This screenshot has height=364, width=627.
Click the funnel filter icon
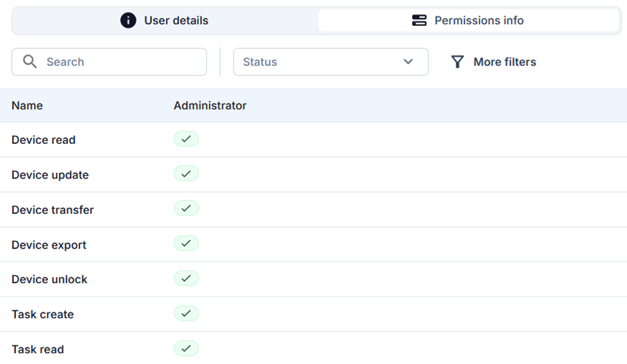coord(457,62)
